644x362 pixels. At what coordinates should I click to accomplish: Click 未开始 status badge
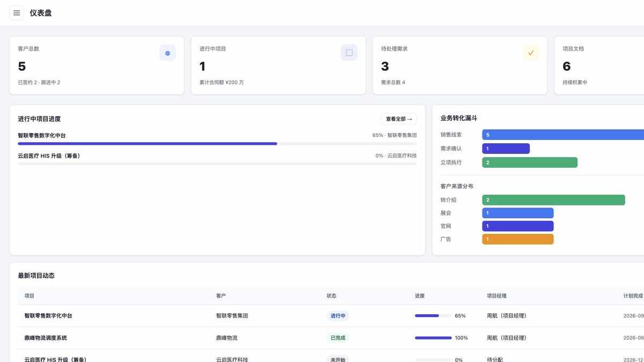(x=338, y=359)
